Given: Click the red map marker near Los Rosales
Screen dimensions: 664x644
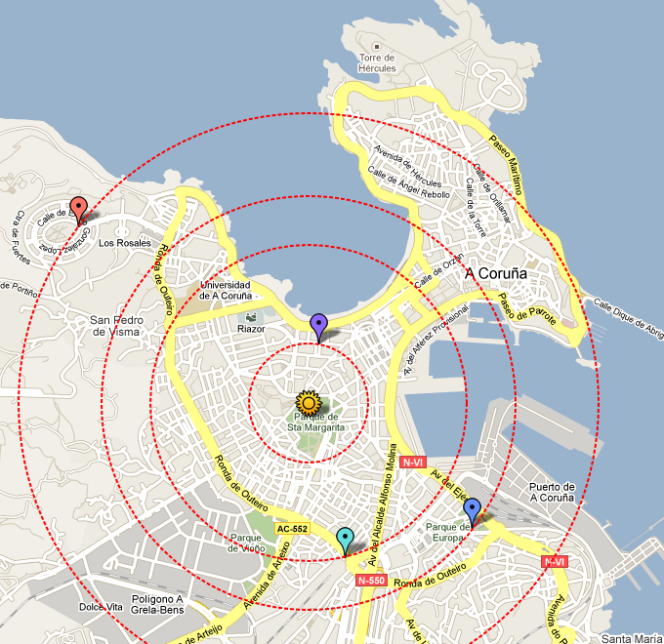Looking at the screenshot, I should pyautogui.click(x=78, y=209).
